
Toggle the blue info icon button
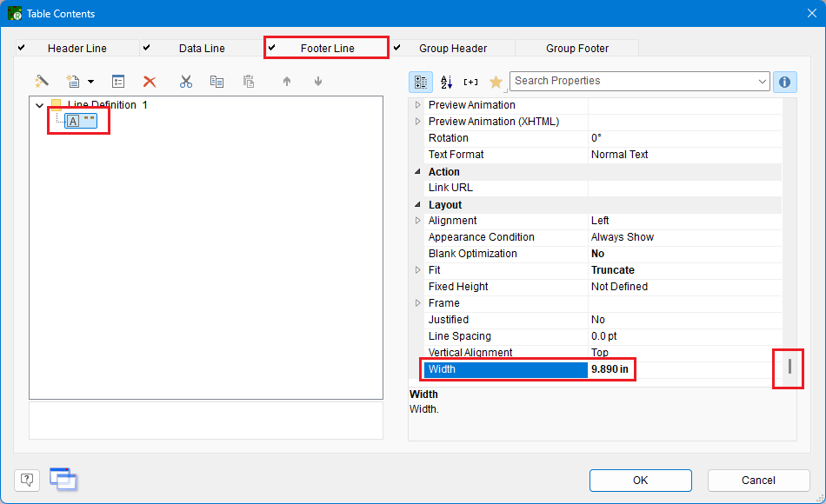(x=784, y=82)
